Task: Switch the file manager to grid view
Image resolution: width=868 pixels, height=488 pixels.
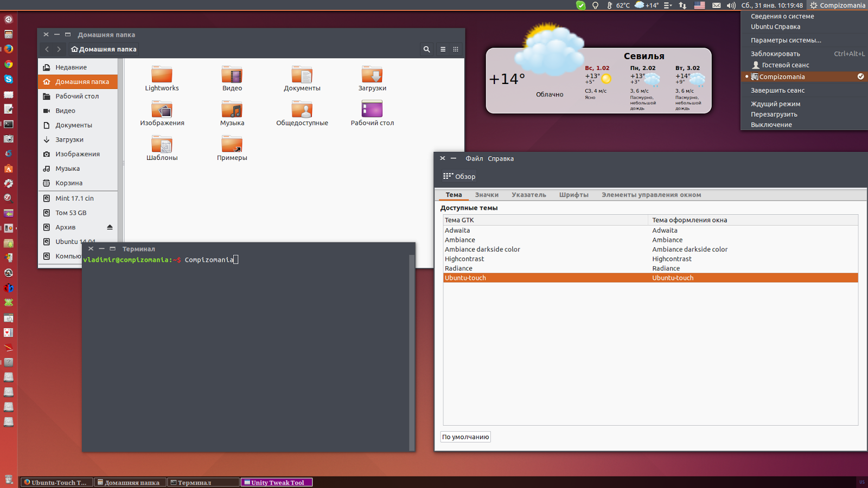Action: point(456,49)
